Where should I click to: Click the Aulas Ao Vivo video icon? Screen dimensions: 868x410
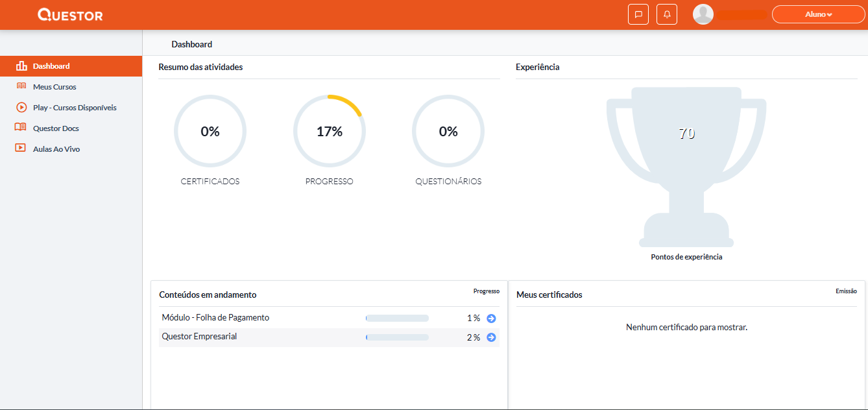tap(21, 149)
